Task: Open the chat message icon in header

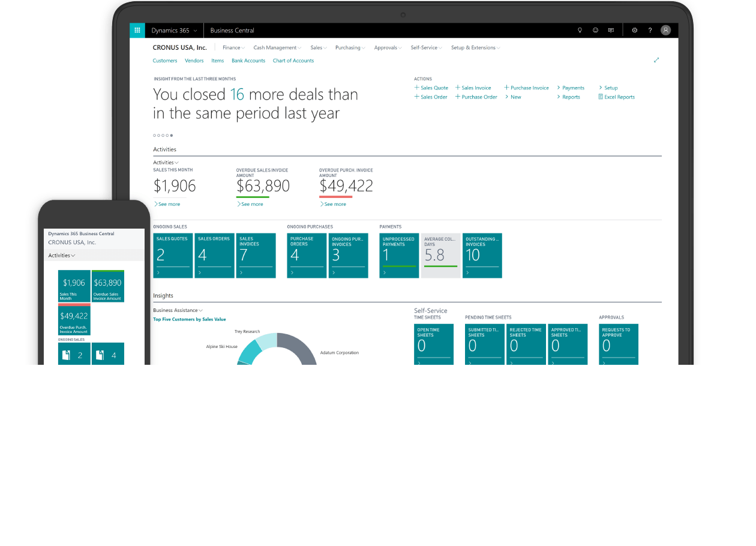Action: 611,31
